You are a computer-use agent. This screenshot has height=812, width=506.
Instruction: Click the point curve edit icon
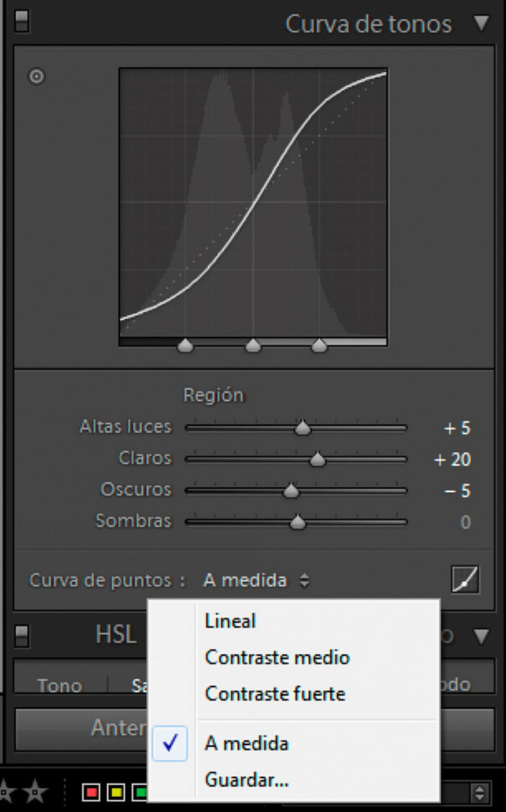[x=465, y=579]
